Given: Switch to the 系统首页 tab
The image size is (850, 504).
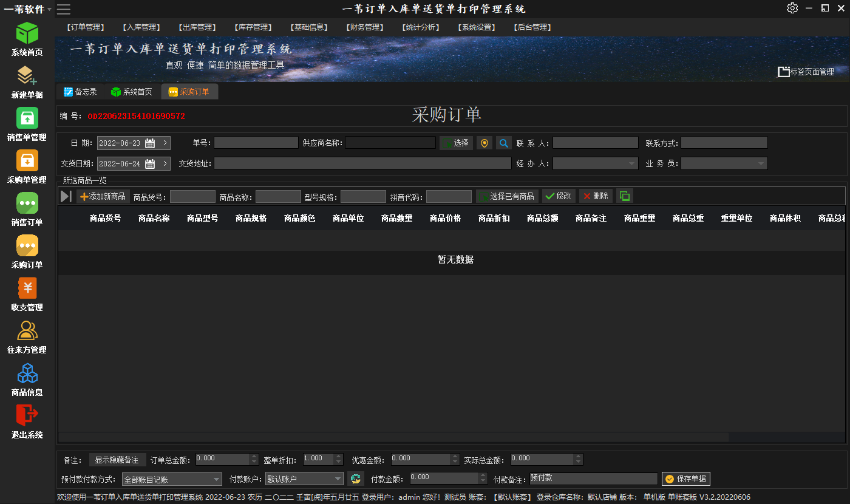Looking at the screenshot, I should pyautogui.click(x=131, y=92).
